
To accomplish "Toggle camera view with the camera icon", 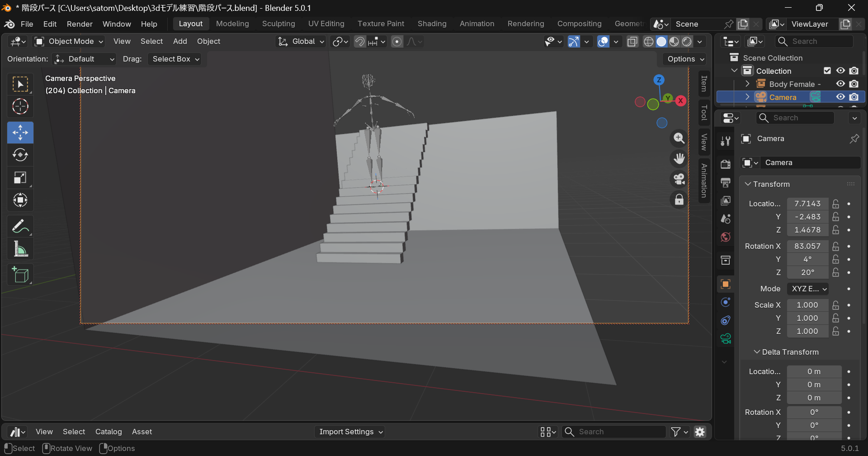I will (679, 179).
